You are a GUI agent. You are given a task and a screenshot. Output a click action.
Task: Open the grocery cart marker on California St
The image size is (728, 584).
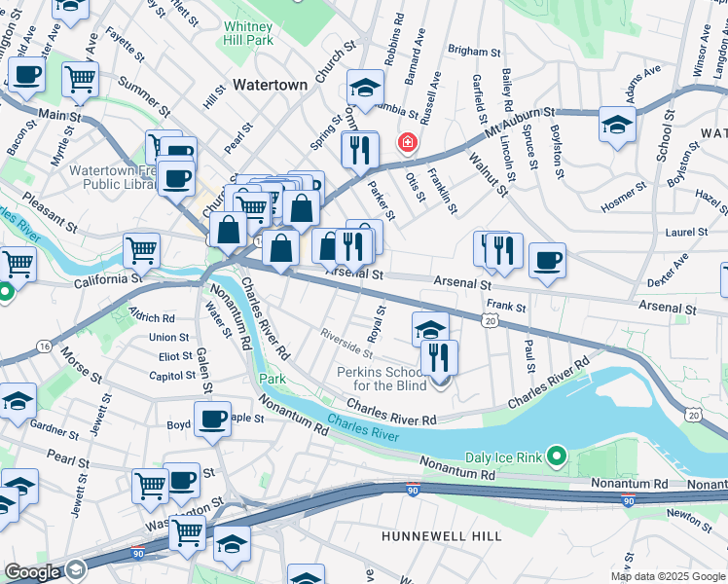pyautogui.click(x=141, y=252)
